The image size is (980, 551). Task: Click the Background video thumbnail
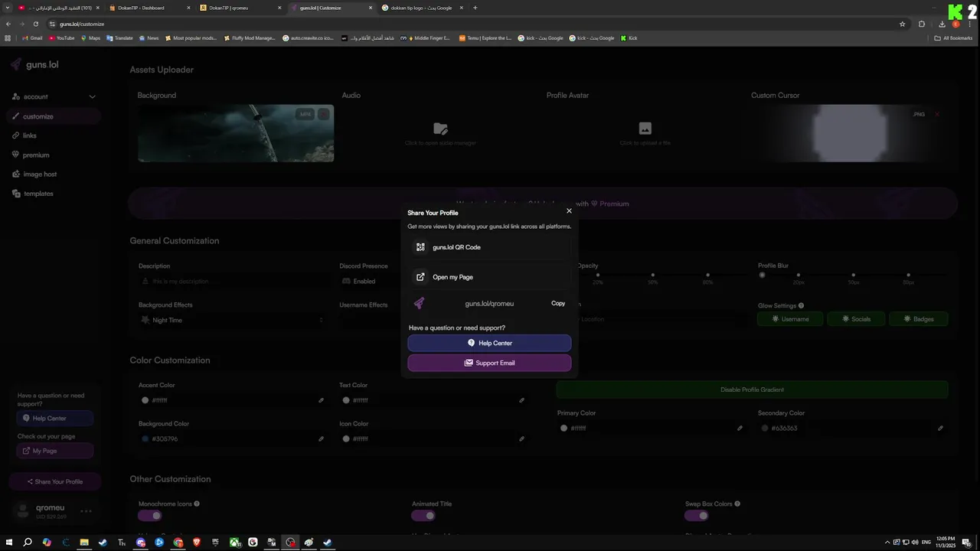click(236, 133)
